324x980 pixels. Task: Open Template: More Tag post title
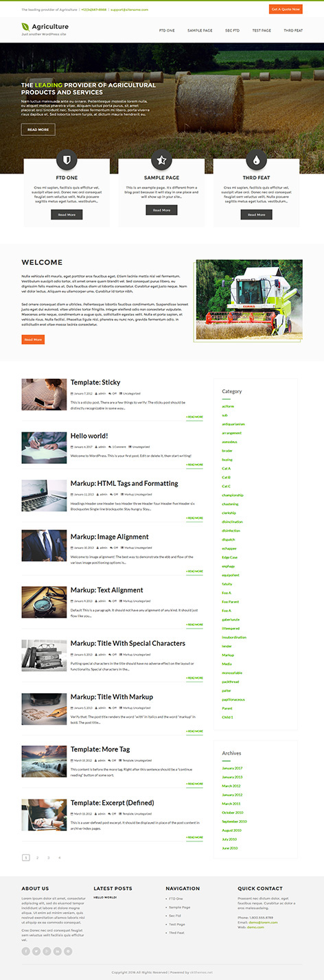pyautogui.click(x=100, y=749)
